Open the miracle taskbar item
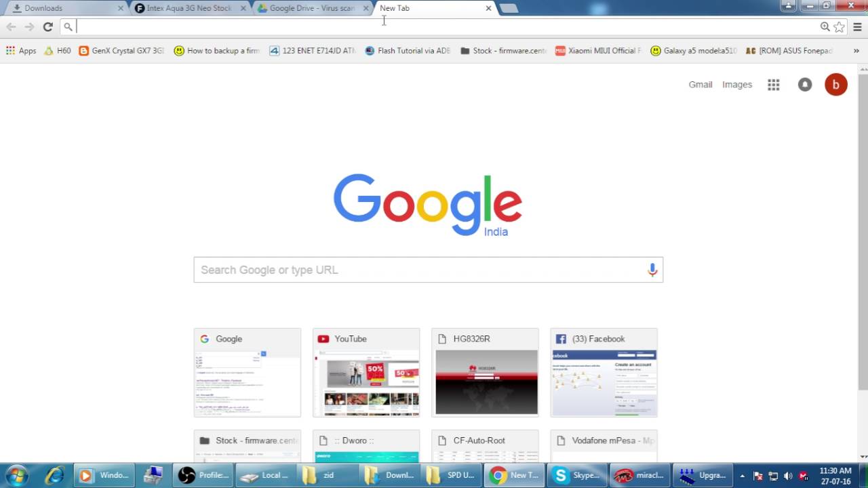This screenshot has height=488, width=868. click(639, 475)
